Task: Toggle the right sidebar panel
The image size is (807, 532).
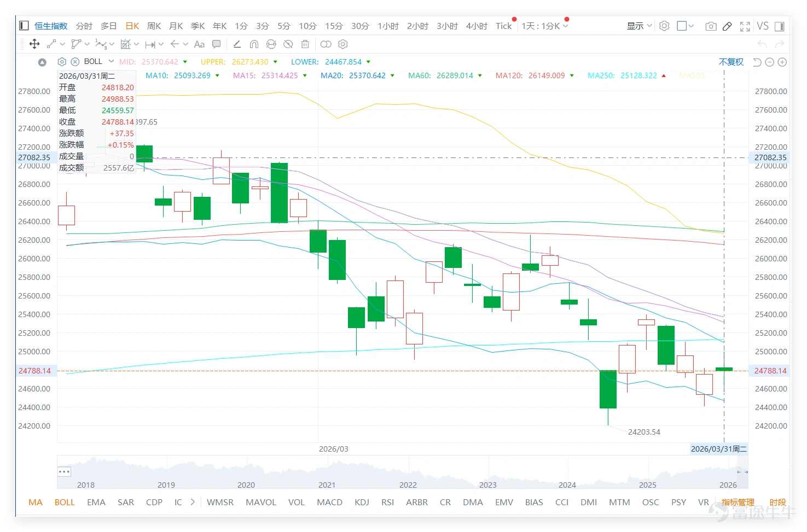Action: click(780, 26)
